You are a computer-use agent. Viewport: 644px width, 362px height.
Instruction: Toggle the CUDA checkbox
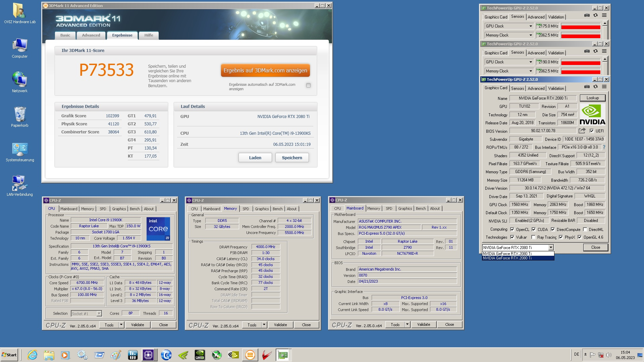[x=534, y=230]
